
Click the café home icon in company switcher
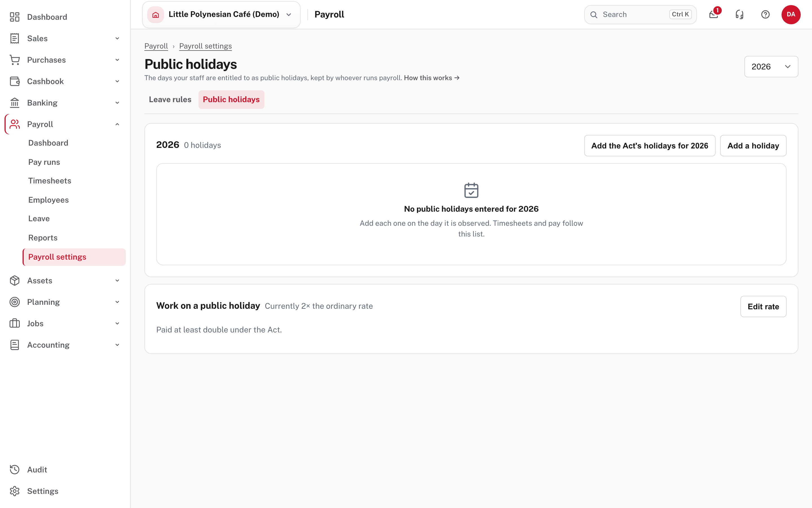(156, 14)
